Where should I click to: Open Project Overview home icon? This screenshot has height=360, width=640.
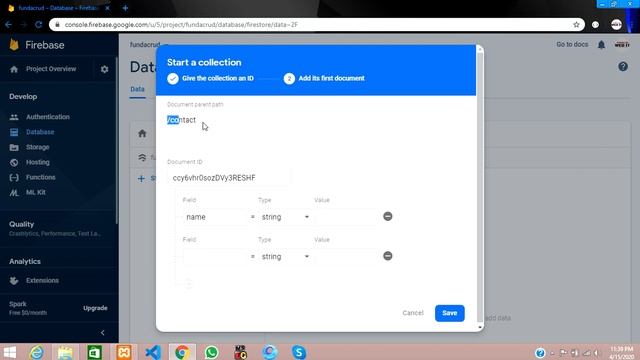[14, 69]
